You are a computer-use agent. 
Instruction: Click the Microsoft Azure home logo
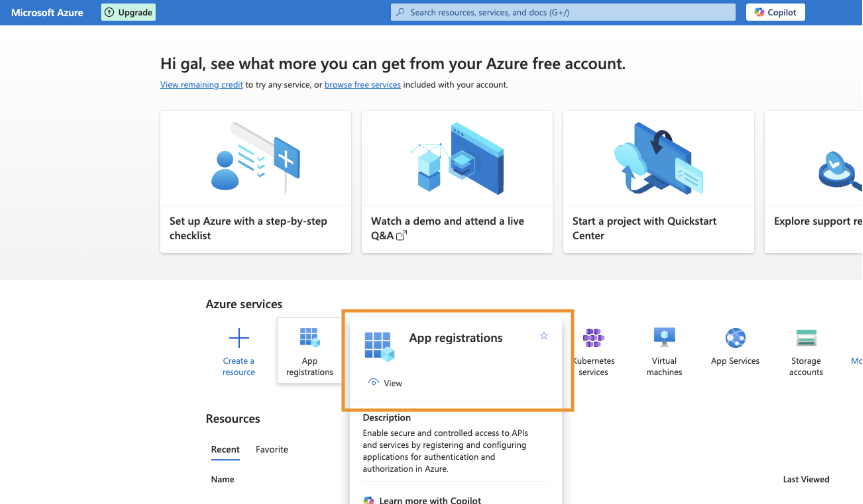47,12
